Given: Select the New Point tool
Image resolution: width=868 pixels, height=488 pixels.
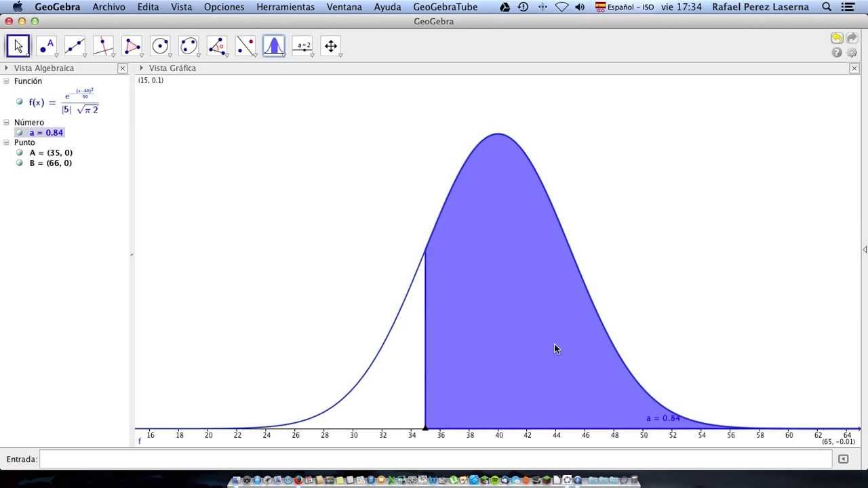Looking at the screenshot, I should point(46,46).
